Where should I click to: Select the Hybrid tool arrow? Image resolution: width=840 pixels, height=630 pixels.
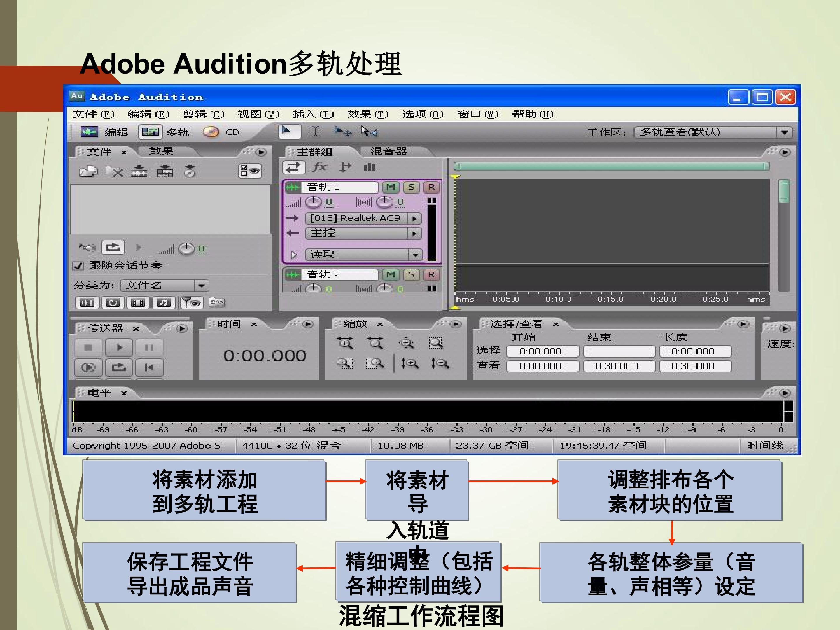[290, 132]
